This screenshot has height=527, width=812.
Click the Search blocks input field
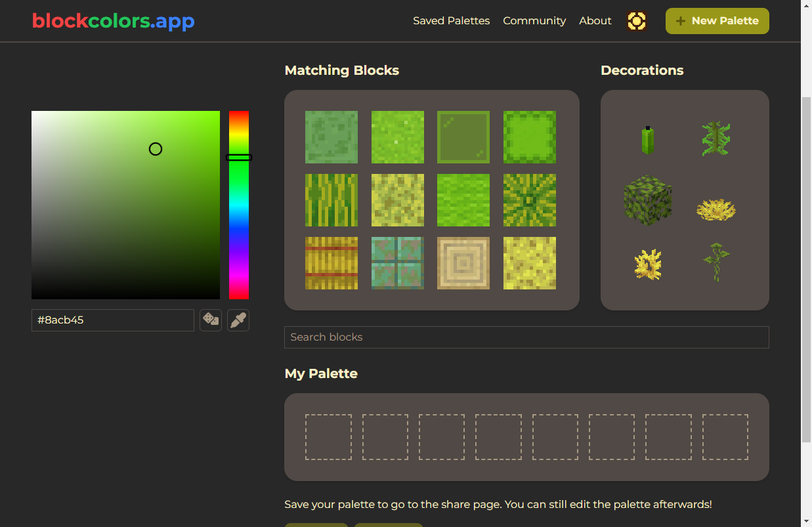tap(526, 337)
